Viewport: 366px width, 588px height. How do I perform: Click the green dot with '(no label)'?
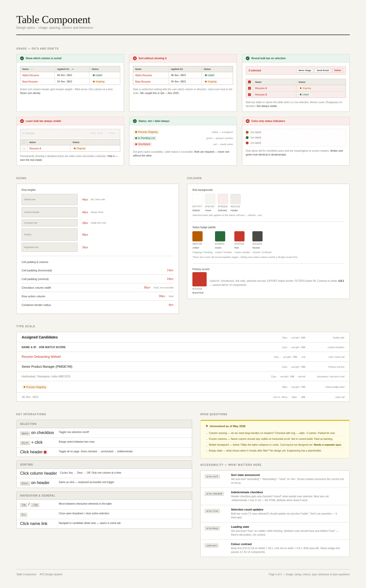click(247, 138)
